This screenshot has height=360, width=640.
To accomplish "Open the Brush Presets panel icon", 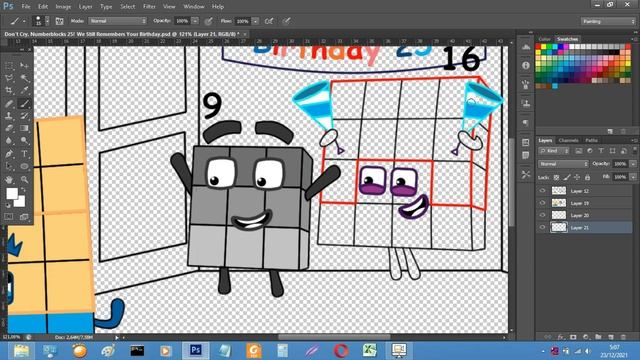I will point(526,84).
